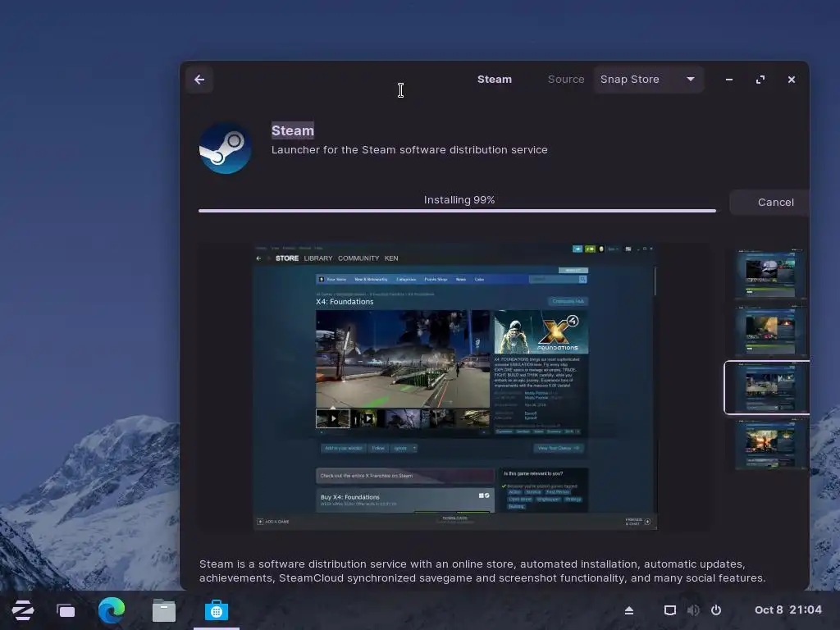Open the display network tray icon

coord(669,610)
